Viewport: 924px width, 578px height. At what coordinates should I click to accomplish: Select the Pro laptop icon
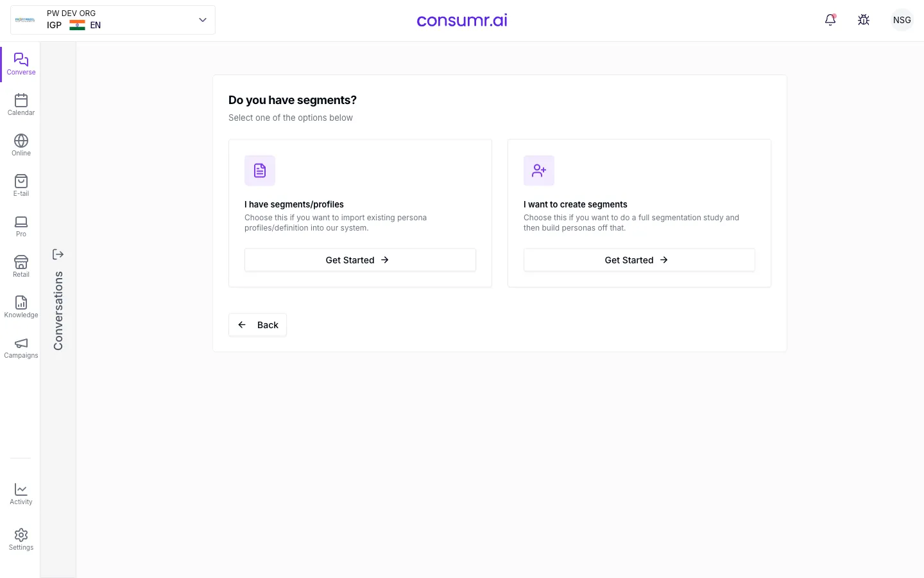pyautogui.click(x=21, y=226)
